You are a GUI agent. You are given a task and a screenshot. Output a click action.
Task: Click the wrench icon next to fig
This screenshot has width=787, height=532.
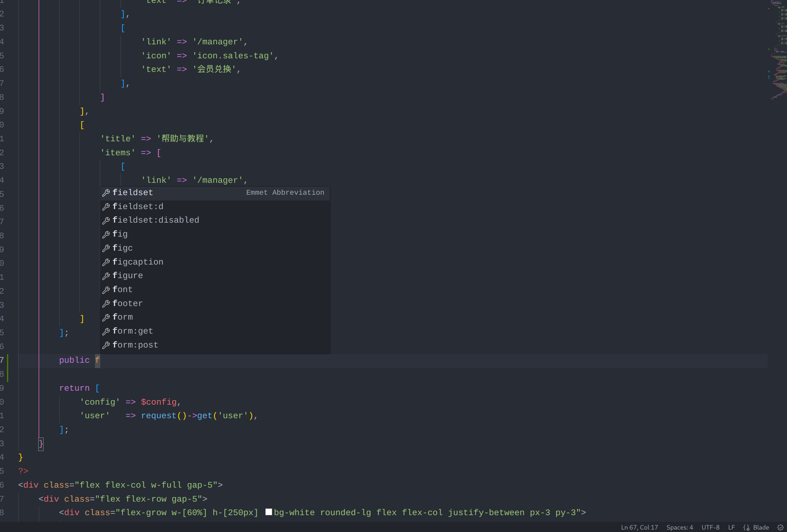106,234
